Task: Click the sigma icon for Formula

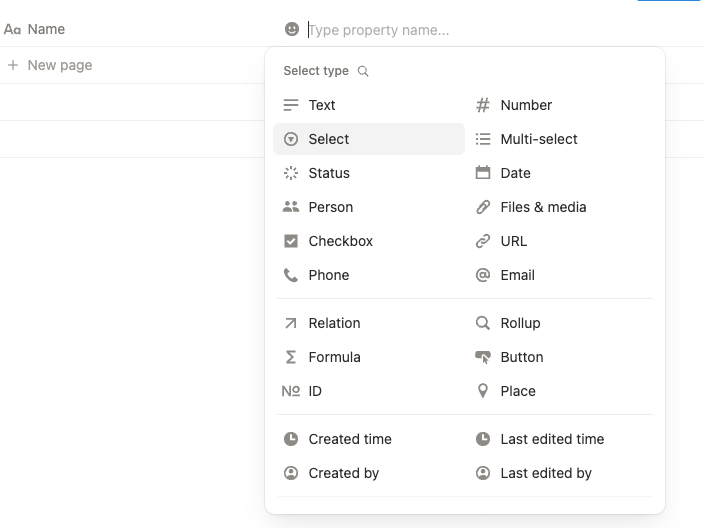Action: point(291,357)
